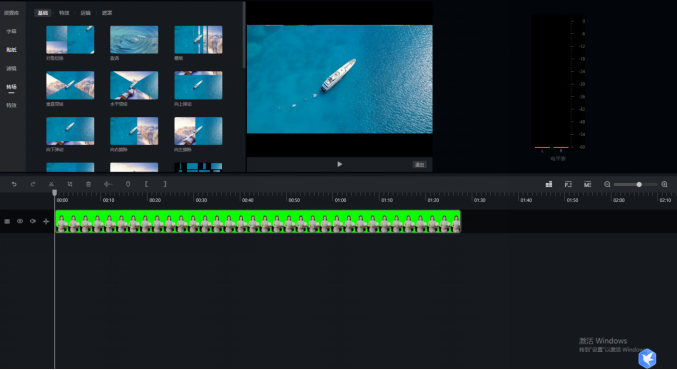
Task: Open the 字幕 section in left sidebar
Action: coord(11,32)
